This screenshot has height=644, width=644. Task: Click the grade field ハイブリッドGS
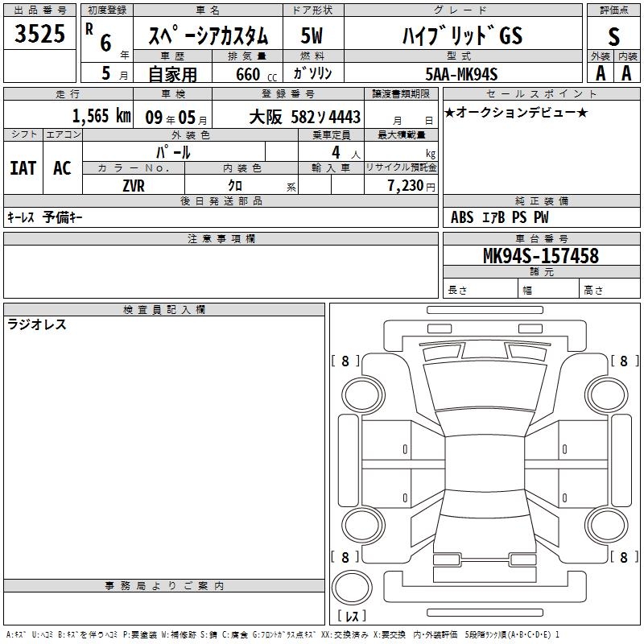coord(462,36)
